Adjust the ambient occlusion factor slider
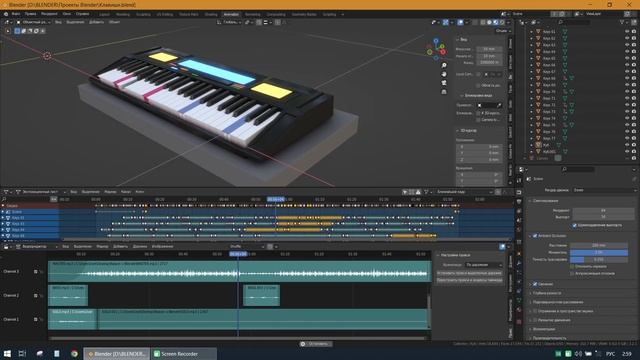This screenshot has height=360, width=640. coord(599,253)
